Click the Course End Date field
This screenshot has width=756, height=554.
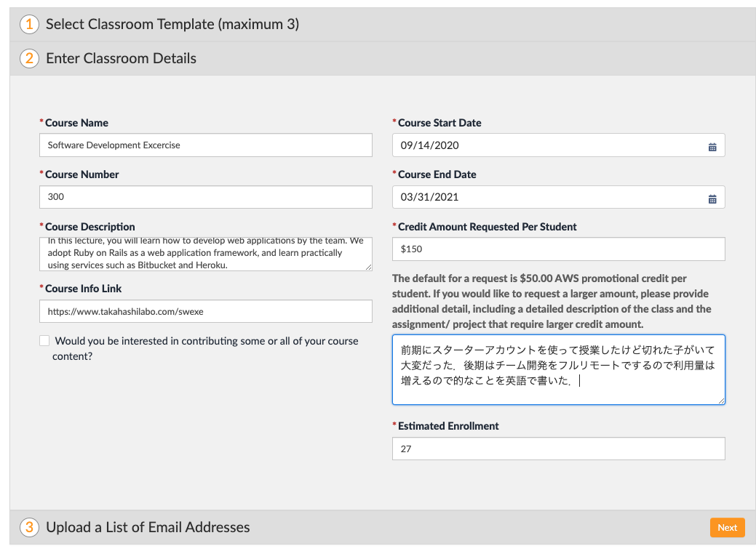(558, 197)
